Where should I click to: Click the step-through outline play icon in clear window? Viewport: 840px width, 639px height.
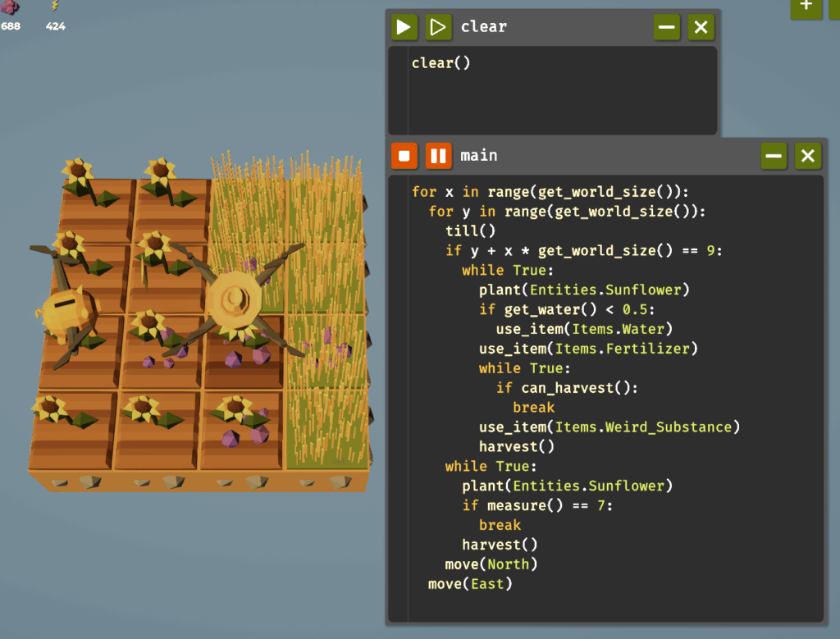439,27
